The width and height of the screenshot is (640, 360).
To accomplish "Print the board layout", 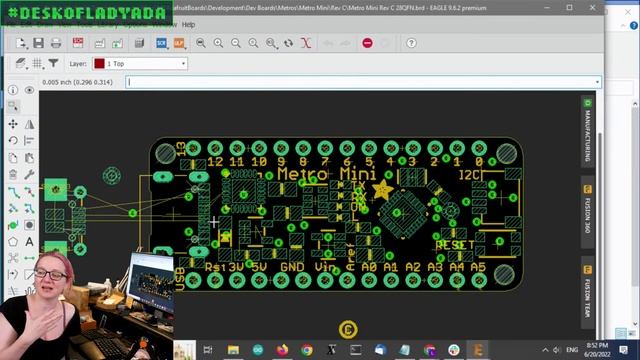I will pyautogui.click(x=56, y=43).
